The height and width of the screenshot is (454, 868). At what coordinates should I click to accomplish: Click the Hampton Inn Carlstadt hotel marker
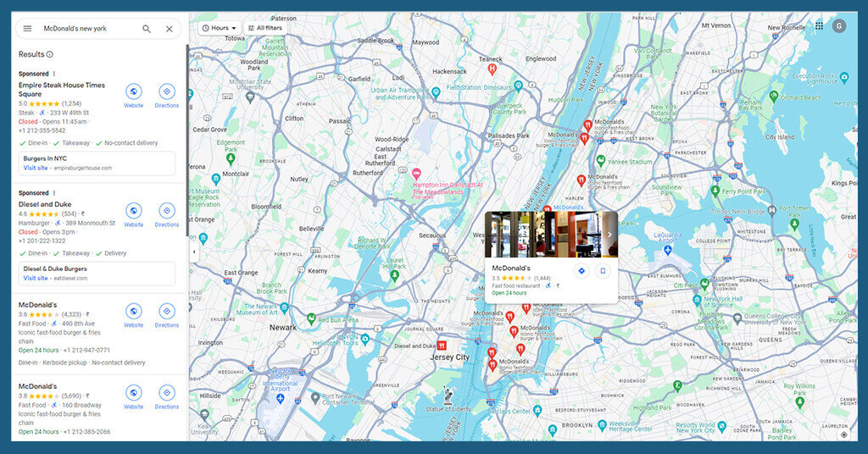coord(416,173)
